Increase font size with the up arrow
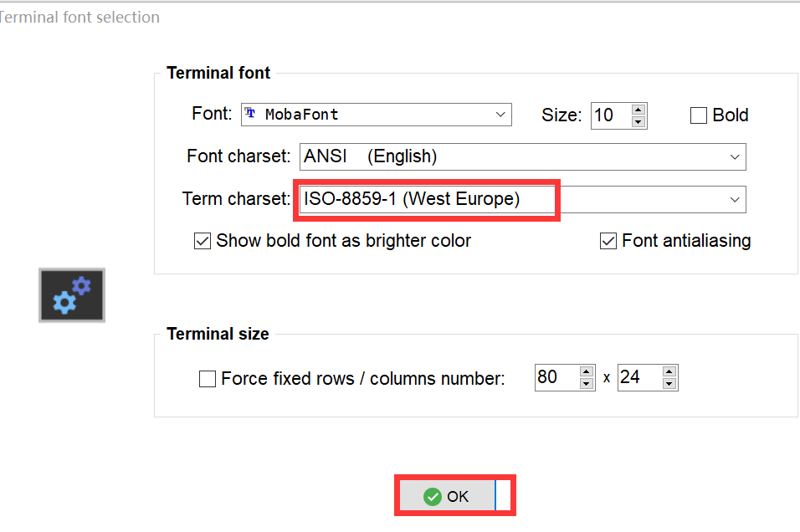The image size is (800, 532). tap(638, 109)
